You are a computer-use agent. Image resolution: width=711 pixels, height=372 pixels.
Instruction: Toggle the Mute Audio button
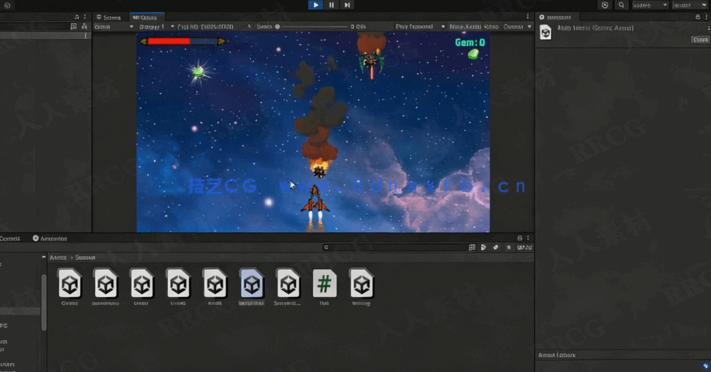coord(465,27)
